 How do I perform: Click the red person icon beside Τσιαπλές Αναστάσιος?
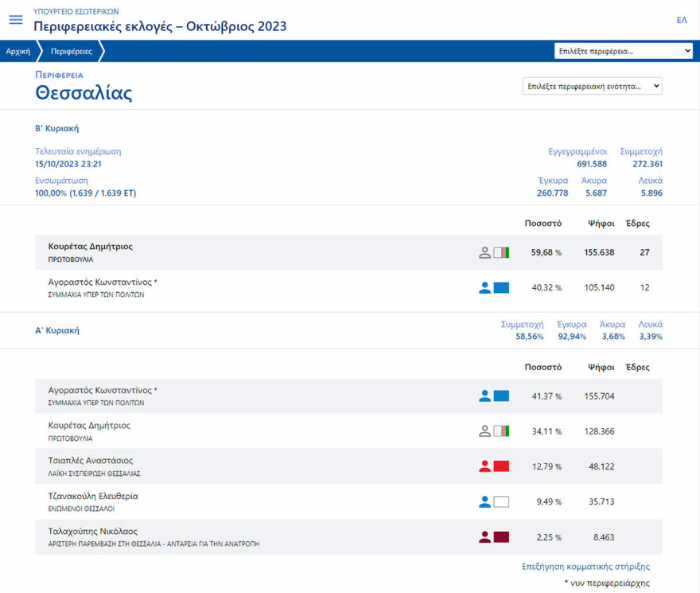click(484, 466)
